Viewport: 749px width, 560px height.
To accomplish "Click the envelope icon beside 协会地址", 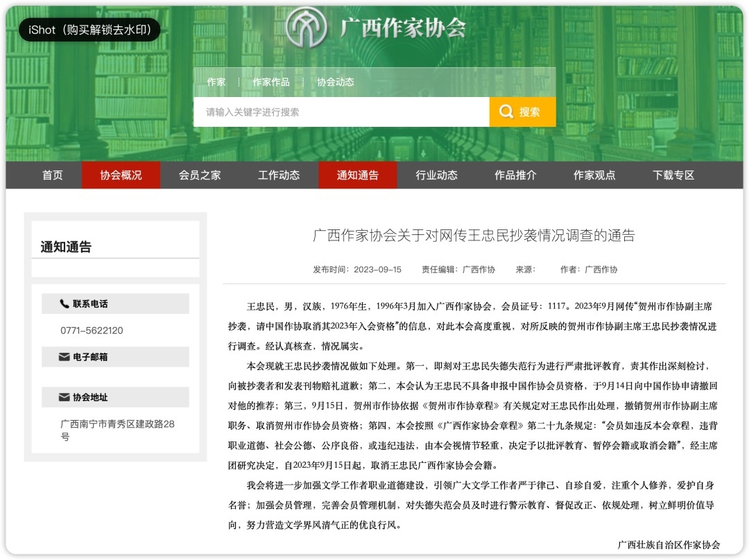I will 64,398.
